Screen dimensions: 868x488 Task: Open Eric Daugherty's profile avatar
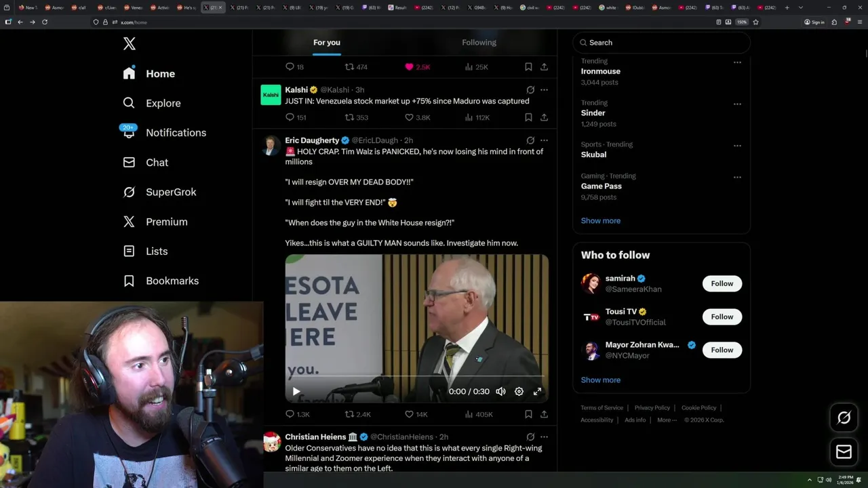[x=271, y=145]
